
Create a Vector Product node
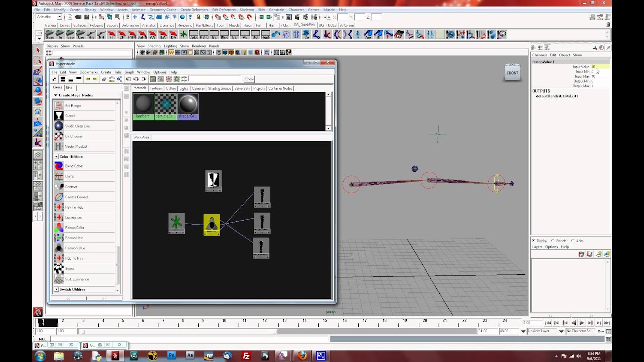click(84, 146)
